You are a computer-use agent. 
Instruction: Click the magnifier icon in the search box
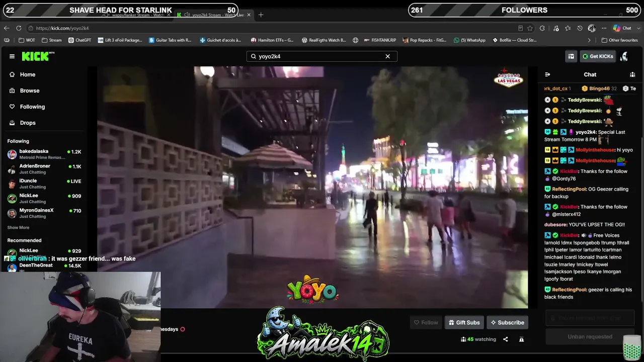254,56
